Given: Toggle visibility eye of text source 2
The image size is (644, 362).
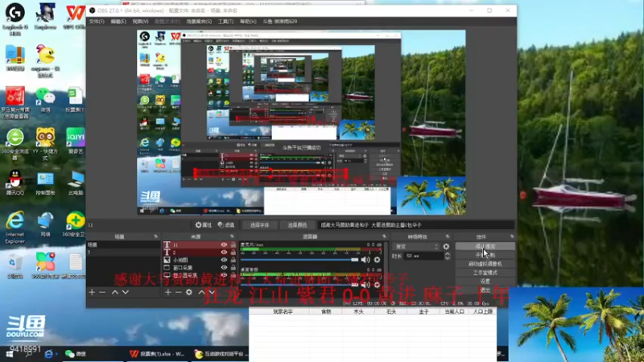Looking at the screenshot, I should coord(224,253).
